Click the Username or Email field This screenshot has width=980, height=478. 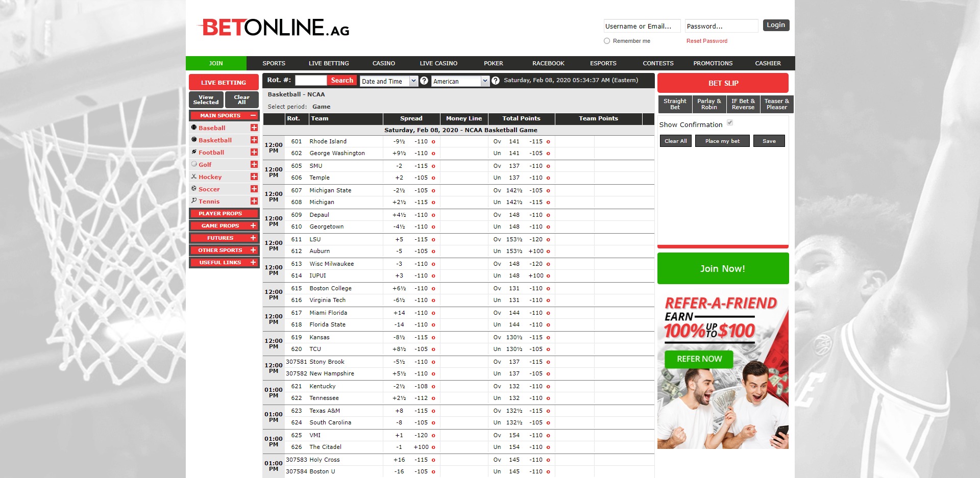[x=642, y=26]
